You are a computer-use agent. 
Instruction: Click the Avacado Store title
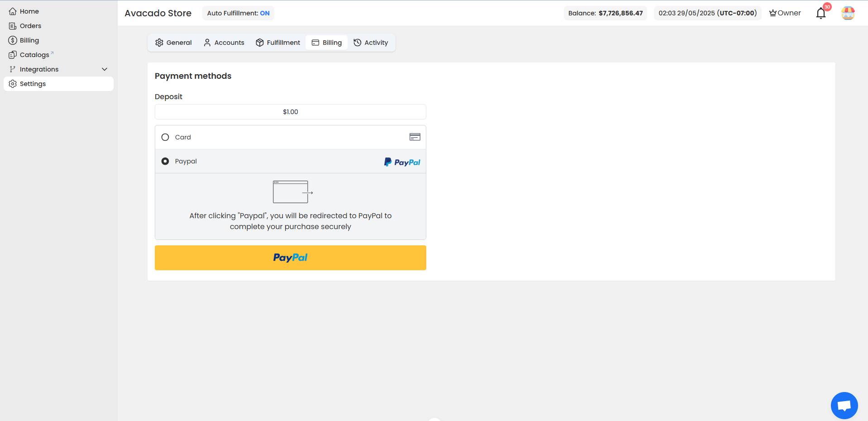pos(158,13)
